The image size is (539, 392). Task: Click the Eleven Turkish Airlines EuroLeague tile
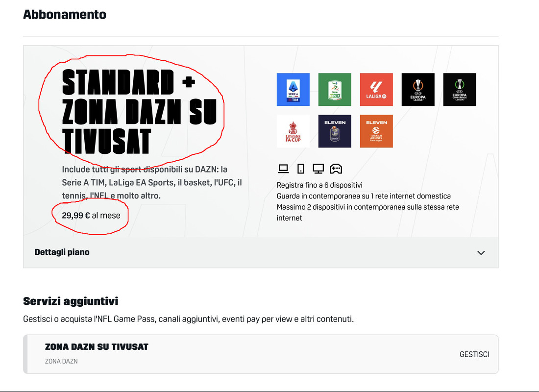tap(376, 131)
